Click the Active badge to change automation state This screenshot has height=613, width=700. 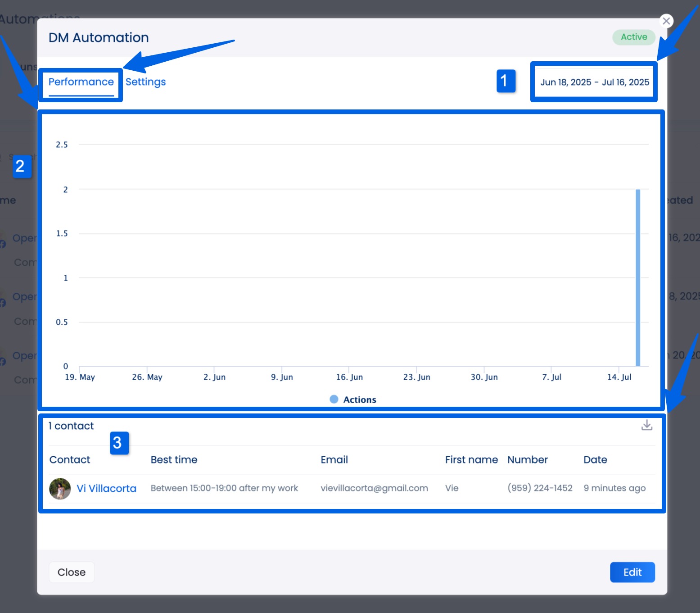pos(633,37)
